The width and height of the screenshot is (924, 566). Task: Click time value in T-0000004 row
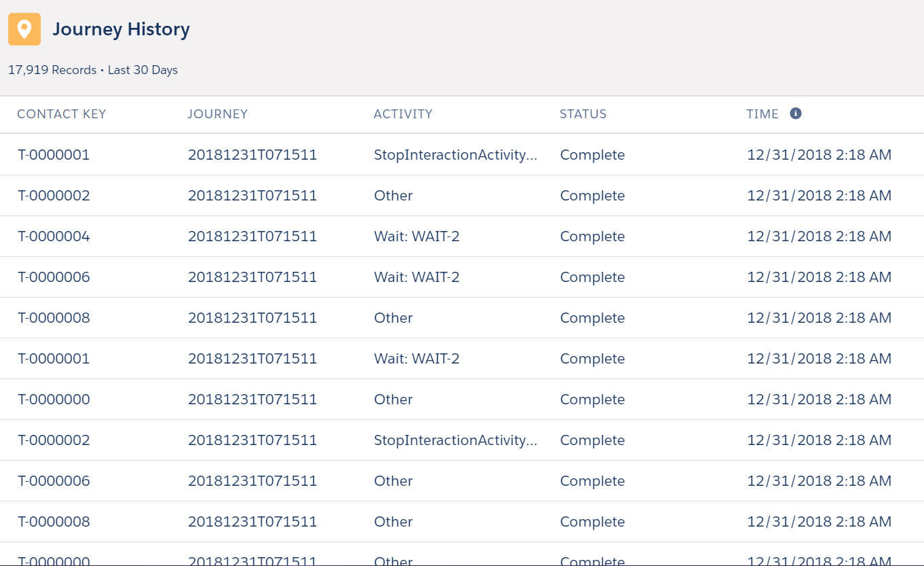click(819, 236)
